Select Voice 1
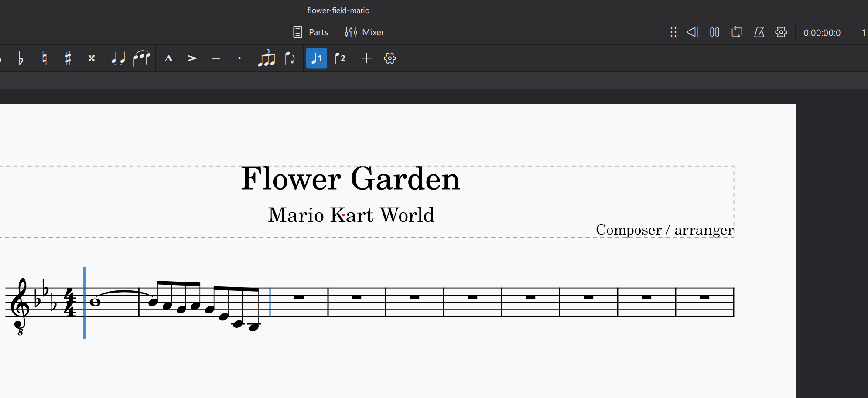 click(x=317, y=58)
